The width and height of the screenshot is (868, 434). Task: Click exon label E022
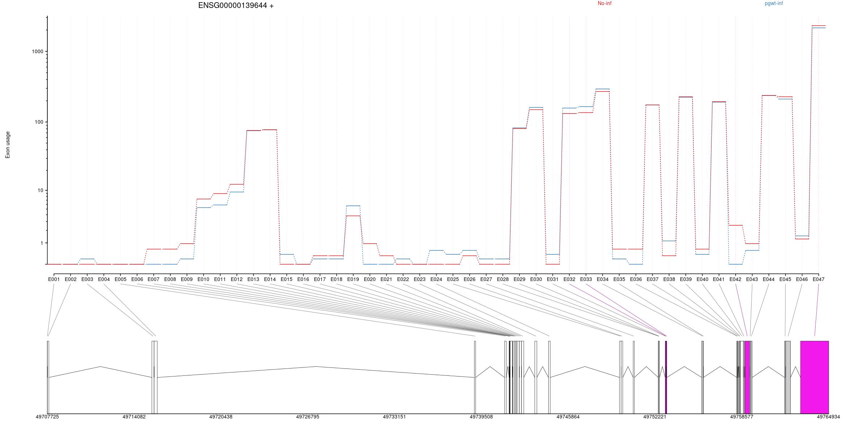(403, 279)
